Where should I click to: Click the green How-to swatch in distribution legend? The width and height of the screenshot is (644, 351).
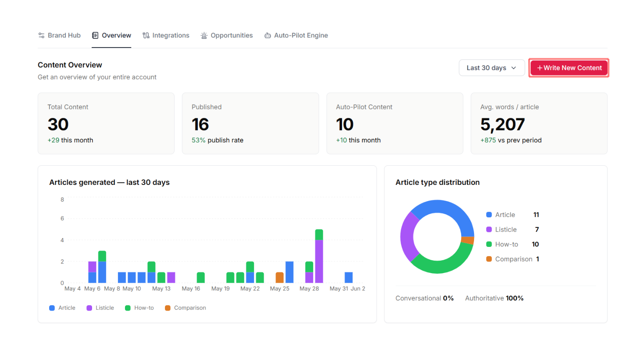[489, 244]
